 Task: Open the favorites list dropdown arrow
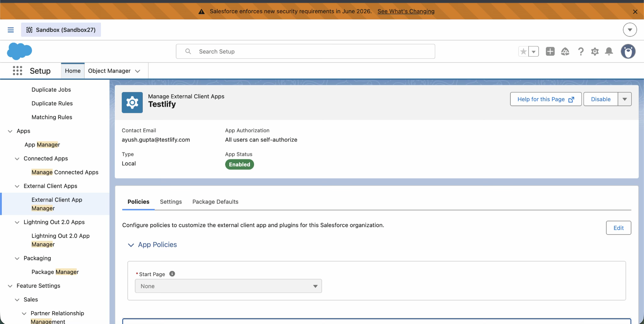534,51
